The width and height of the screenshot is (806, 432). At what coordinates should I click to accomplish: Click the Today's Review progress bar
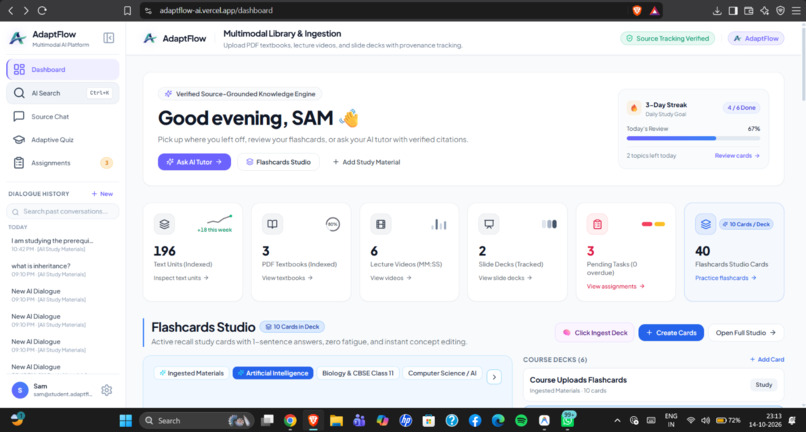point(693,138)
